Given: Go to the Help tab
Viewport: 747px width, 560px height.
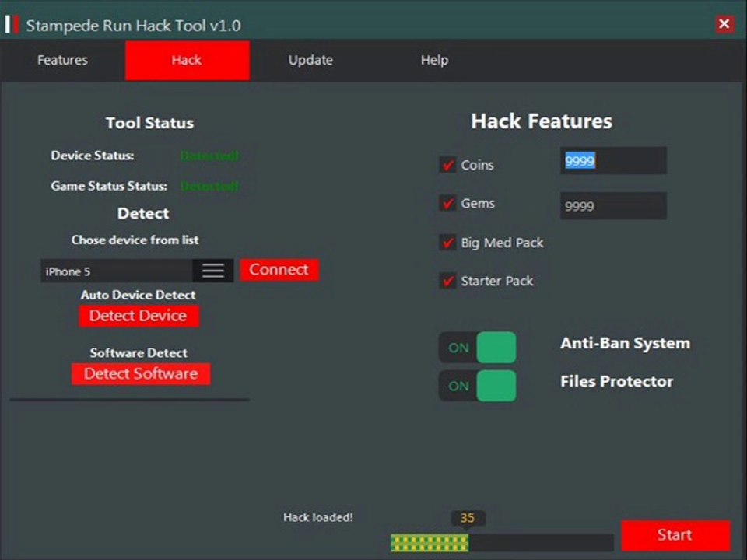Looking at the screenshot, I should tap(434, 60).
